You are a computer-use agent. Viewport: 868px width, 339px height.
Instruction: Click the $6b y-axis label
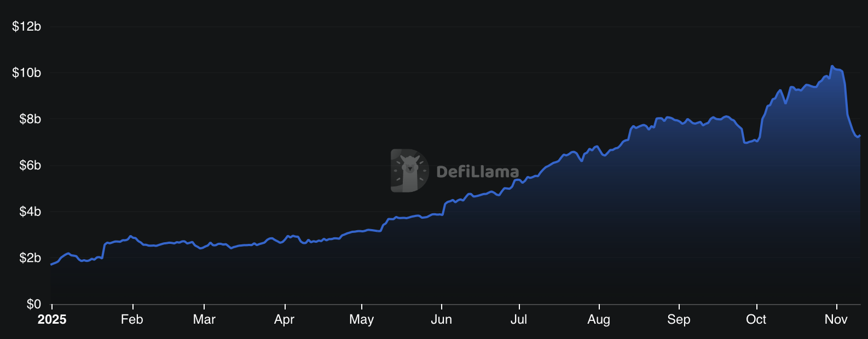pyautogui.click(x=30, y=165)
